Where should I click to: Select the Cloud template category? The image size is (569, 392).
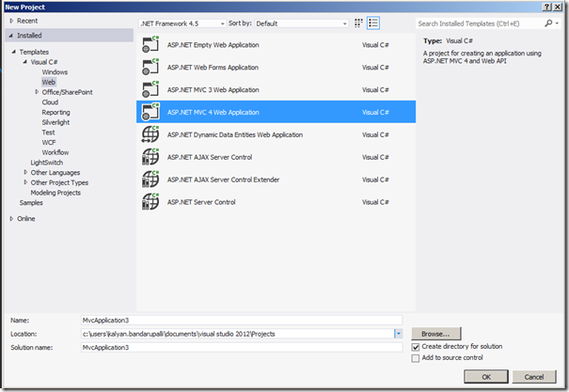pos(50,102)
